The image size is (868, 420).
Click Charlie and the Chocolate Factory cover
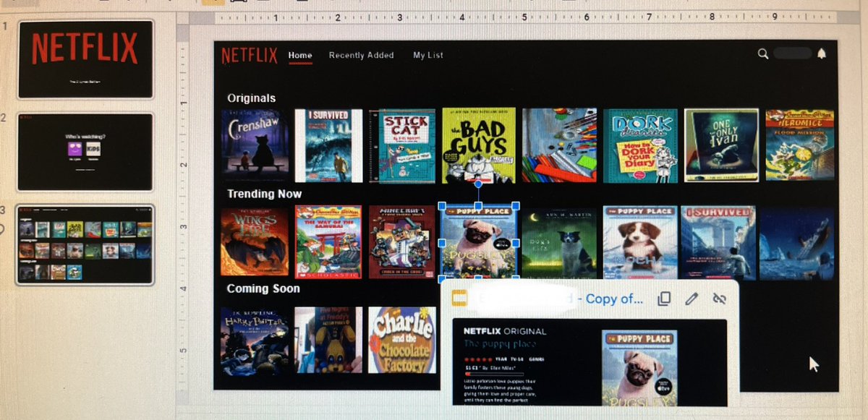click(402, 340)
